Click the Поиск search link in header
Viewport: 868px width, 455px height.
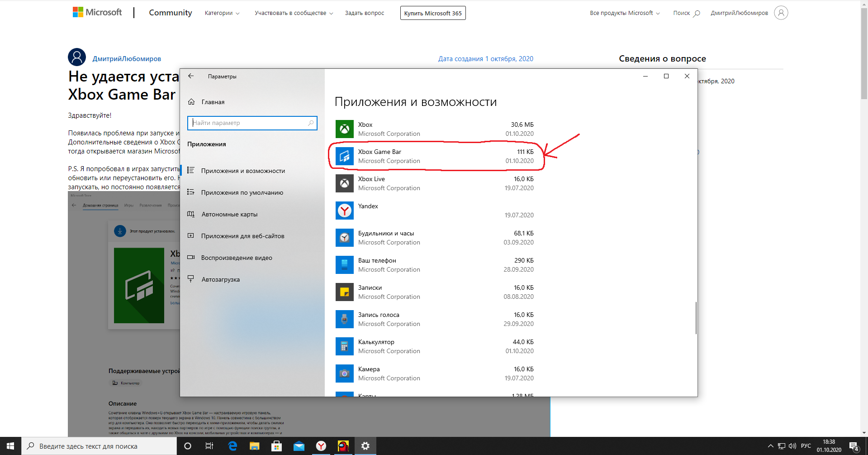(686, 13)
